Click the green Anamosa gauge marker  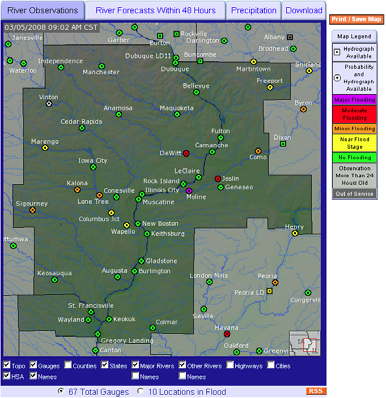pyautogui.click(x=119, y=114)
